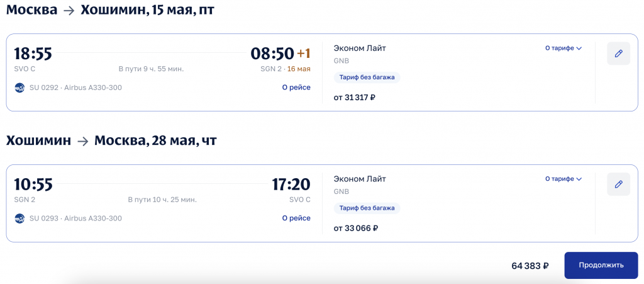Image resolution: width=644 pixels, height=284 pixels.
Task: Click the 18:55 departure time
Action: coord(33,54)
